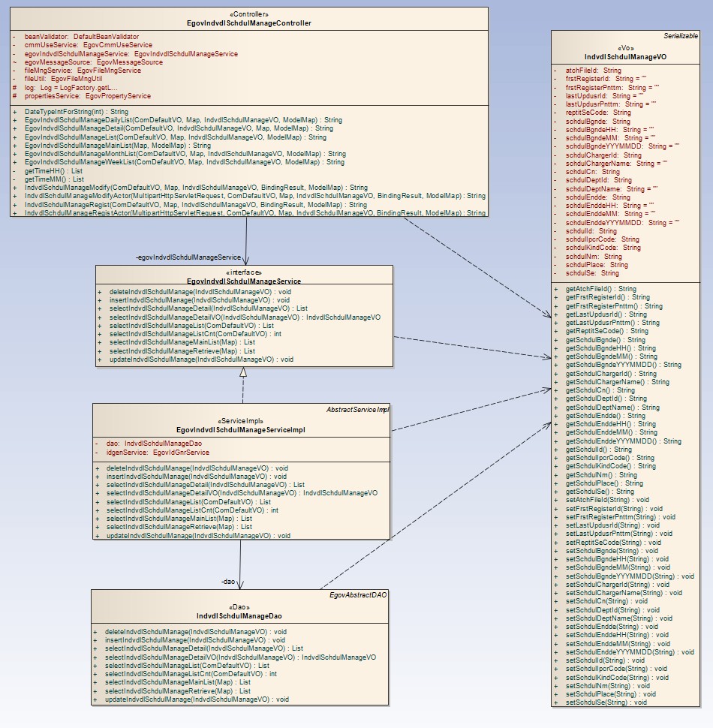Click the EgovIndvdlSchdulManageServiceImpl class name
The height and width of the screenshot is (728, 713).
pyautogui.click(x=240, y=430)
